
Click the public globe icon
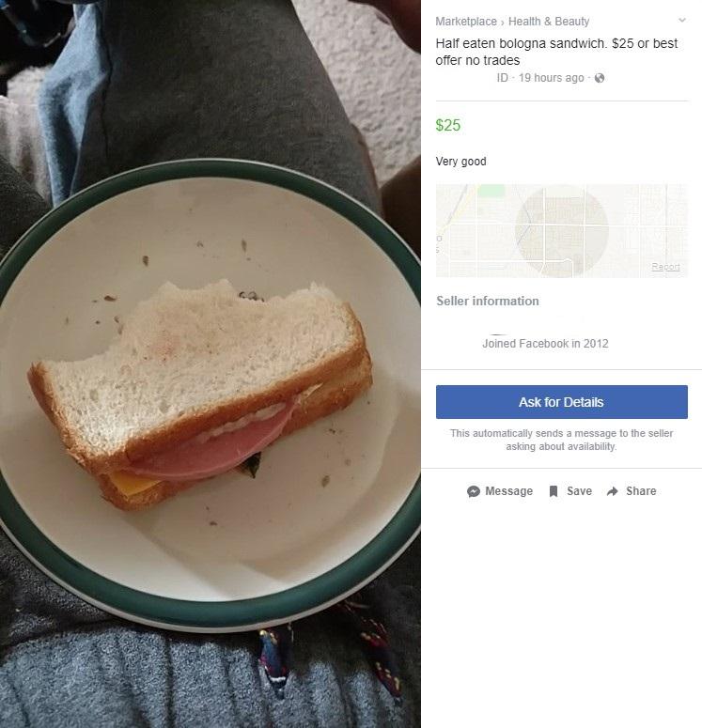(x=600, y=78)
